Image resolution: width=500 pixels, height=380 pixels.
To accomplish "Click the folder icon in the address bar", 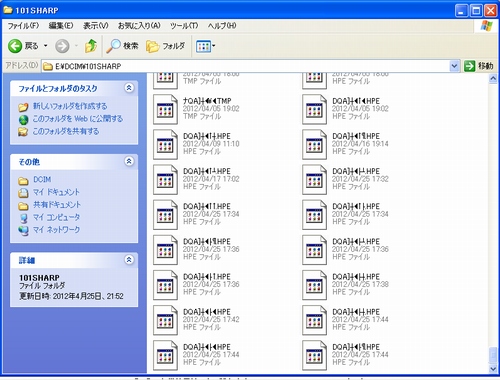I will pos(48,66).
